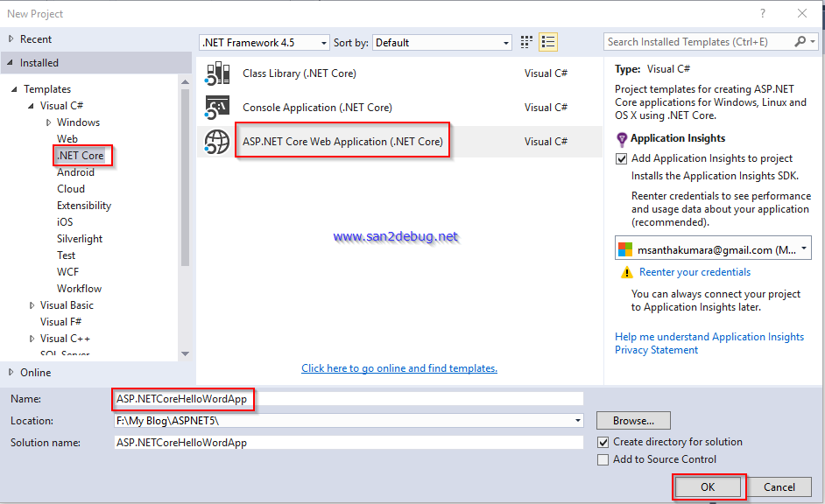Open the help question mark button
The width and height of the screenshot is (825, 504).
pos(763,14)
